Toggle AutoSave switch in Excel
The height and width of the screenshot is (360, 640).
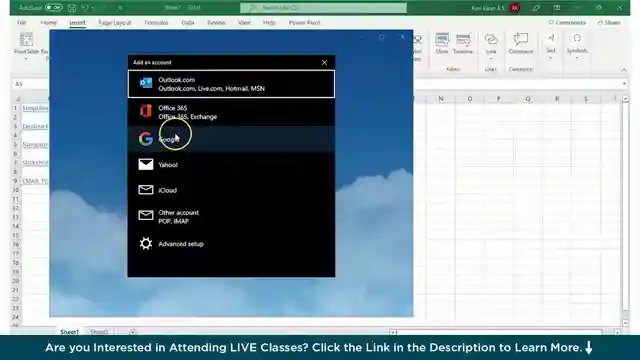[53, 8]
